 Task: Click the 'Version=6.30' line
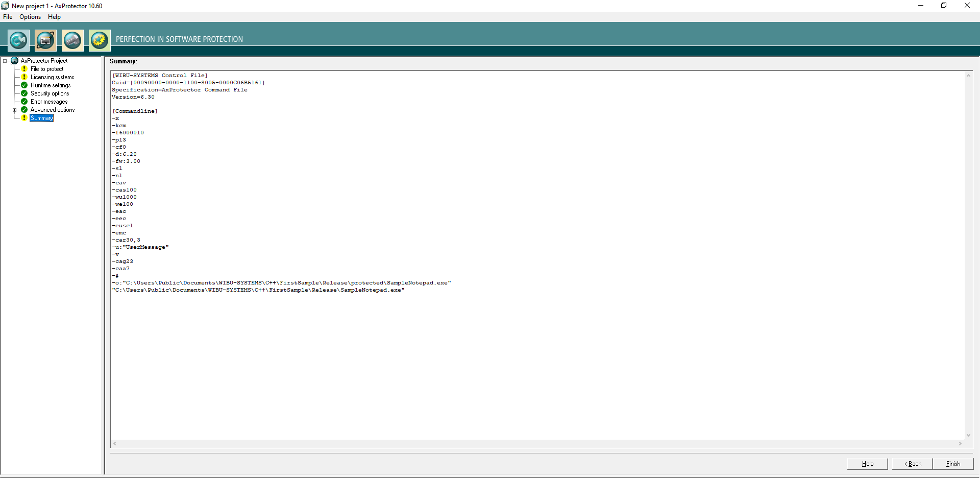click(133, 97)
